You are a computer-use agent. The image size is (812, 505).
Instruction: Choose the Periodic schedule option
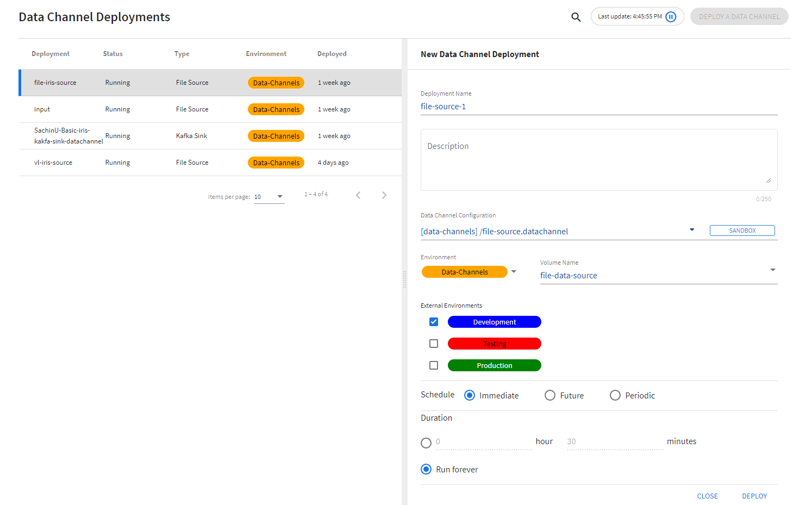click(x=615, y=395)
